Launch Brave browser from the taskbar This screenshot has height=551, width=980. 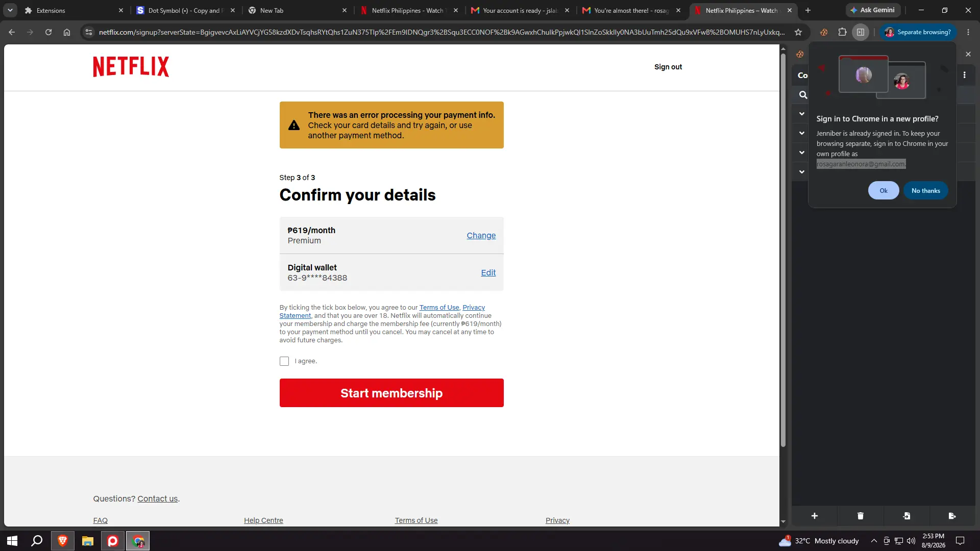pyautogui.click(x=62, y=541)
